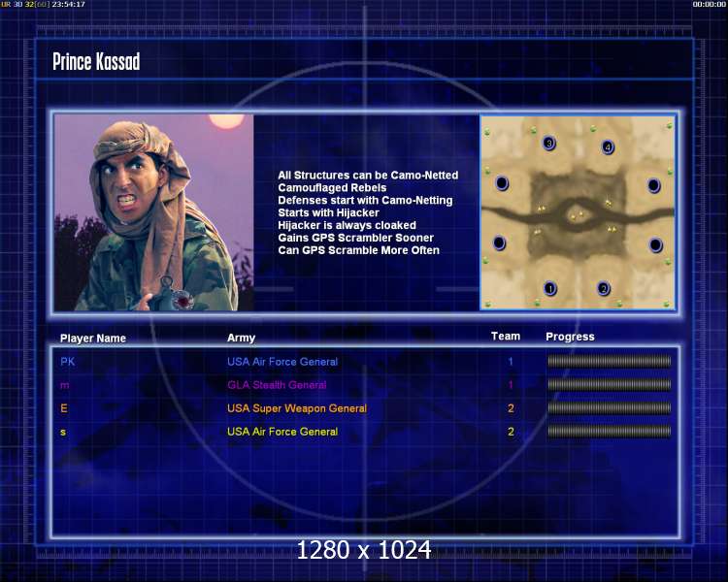Image resolution: width=728 pixels, height=582 pixels.
Task: Click the Army column header
Action: 241,338
